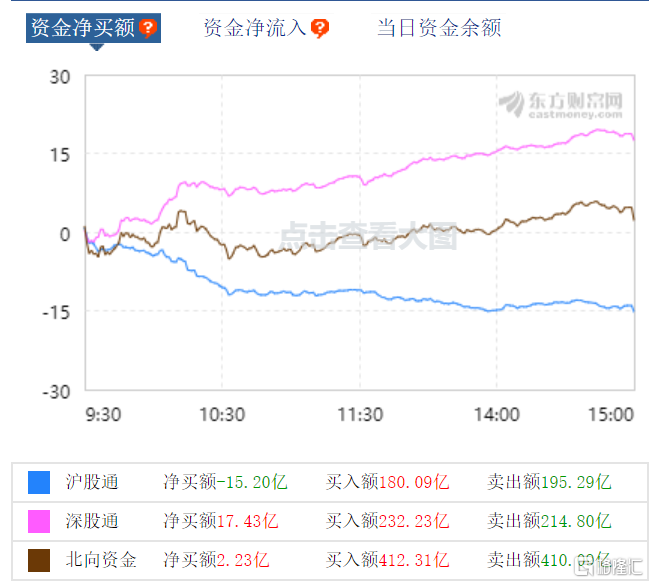Click the help icon beside 资金净流入
Viewport: 649px width, 583px height.
[x=320, y=28]
